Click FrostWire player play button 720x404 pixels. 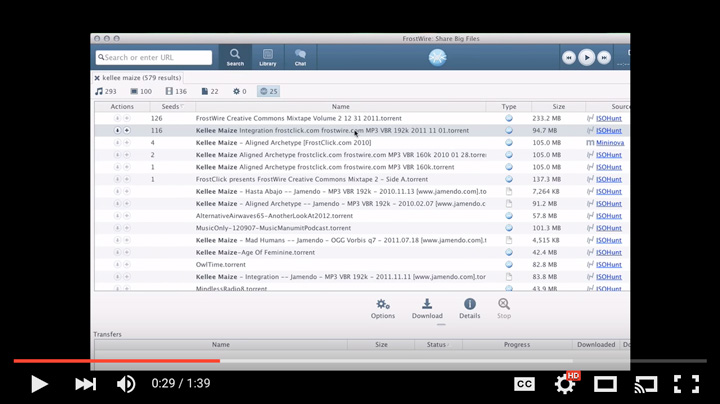586,57
